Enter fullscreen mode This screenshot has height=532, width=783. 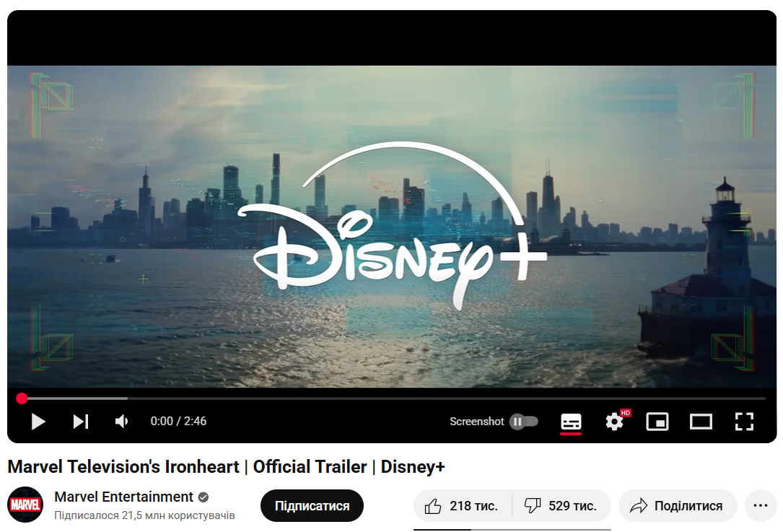point(744,422)
